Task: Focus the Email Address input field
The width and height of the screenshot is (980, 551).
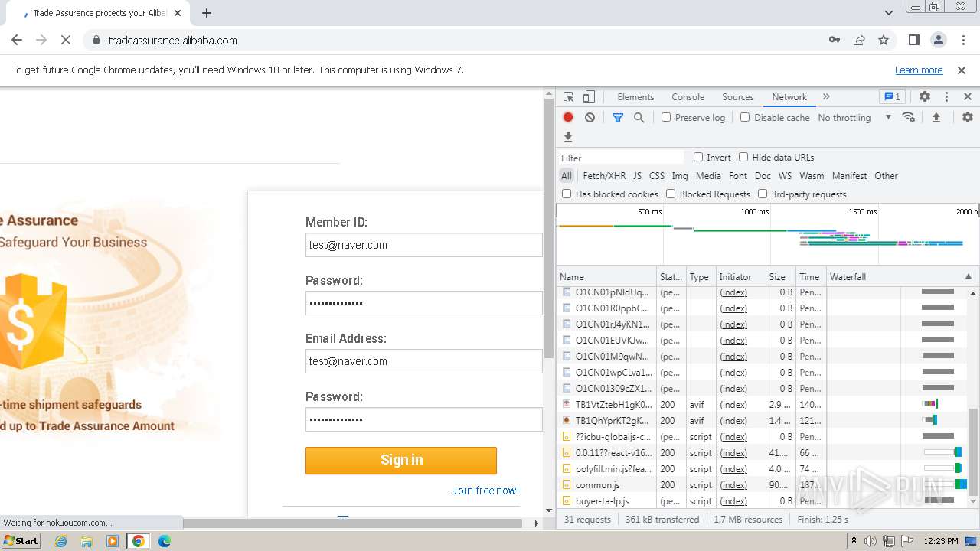Action: (x=424, y=361)
